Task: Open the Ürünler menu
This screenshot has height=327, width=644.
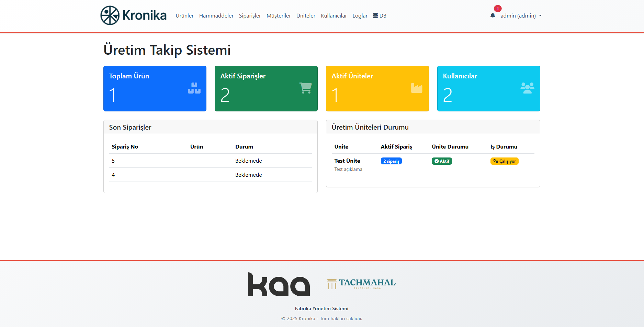Action: pyautogui.click(x=184, y=16)
